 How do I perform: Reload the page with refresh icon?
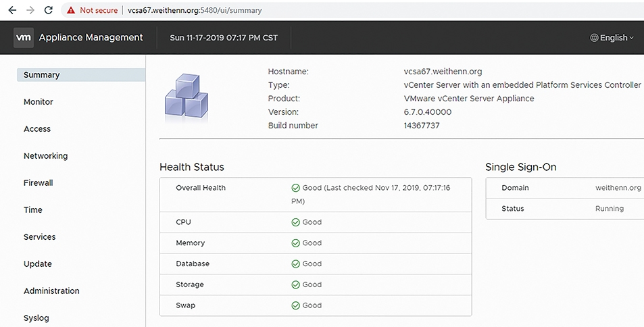49,10
